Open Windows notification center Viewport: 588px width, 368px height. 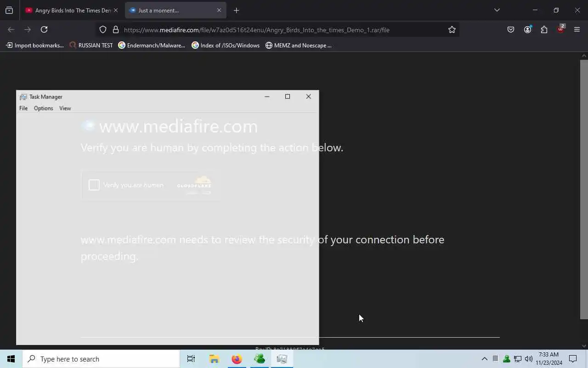(x=573, y=359)
